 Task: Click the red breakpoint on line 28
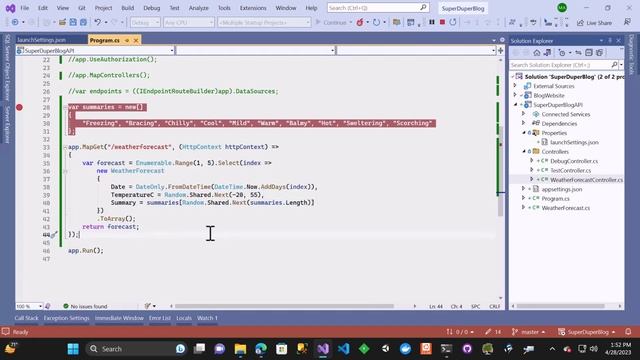tap(19, 107)
